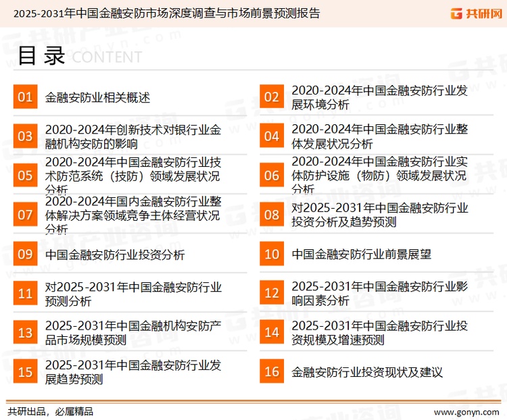Open chapter 中国金融安防行业投资分析
This screenshot has width=507, height=420.
tap(115, 255)
